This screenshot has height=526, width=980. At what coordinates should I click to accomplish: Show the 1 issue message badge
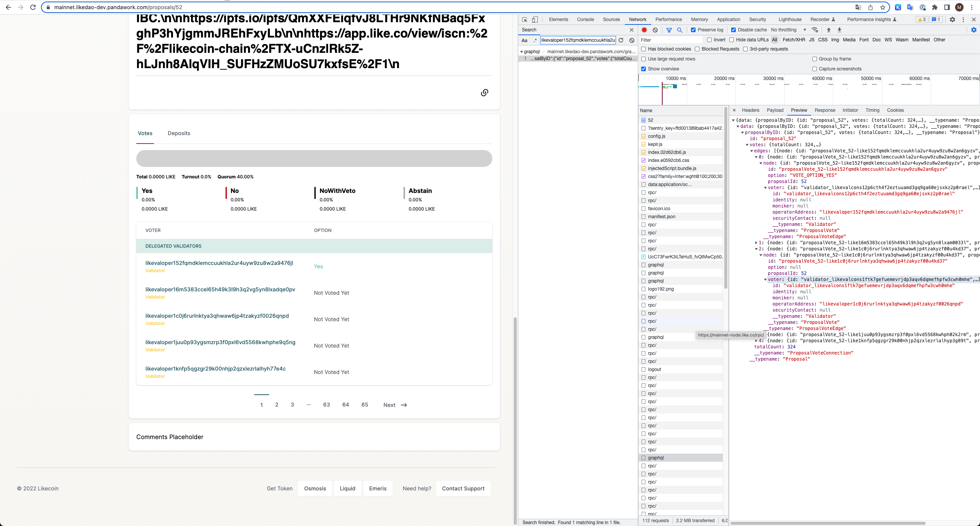pyautogui.click(x=936, y=20)
